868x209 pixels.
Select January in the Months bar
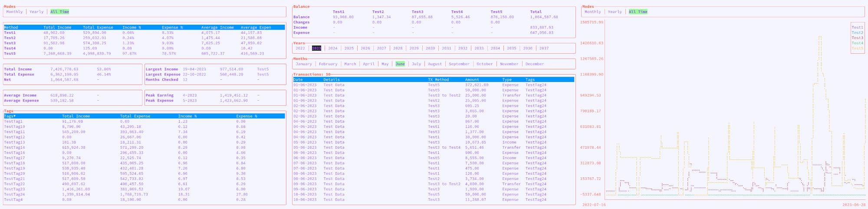point(304,64)
